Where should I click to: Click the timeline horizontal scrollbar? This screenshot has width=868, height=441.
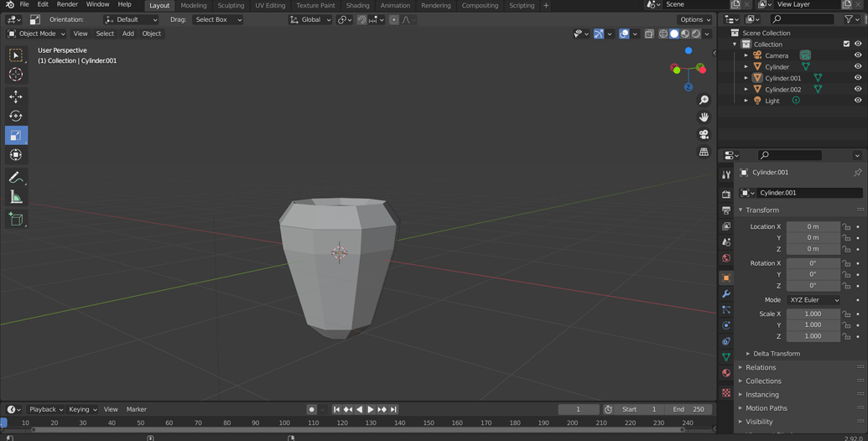click(358, 429)
